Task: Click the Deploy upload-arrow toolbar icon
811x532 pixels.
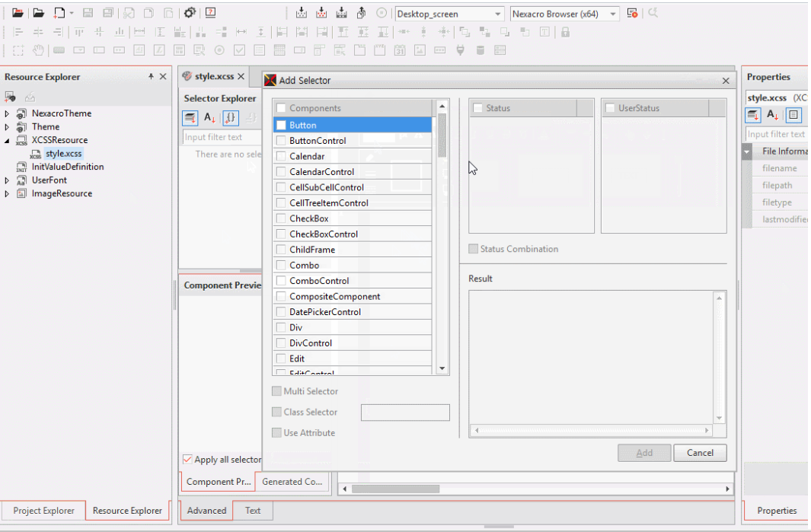Action: pyautogui.click(x=362, y=13)
